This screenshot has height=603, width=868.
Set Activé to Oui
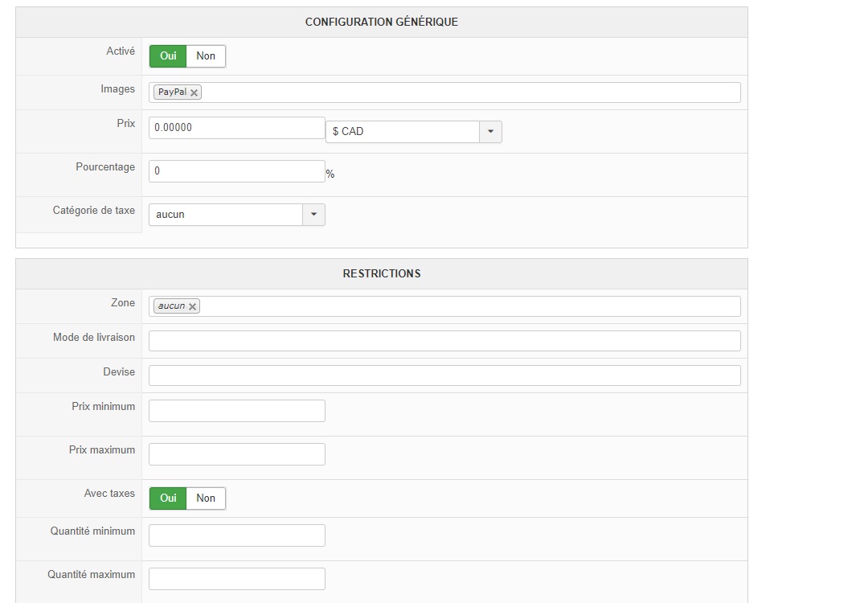click(168, 56)
